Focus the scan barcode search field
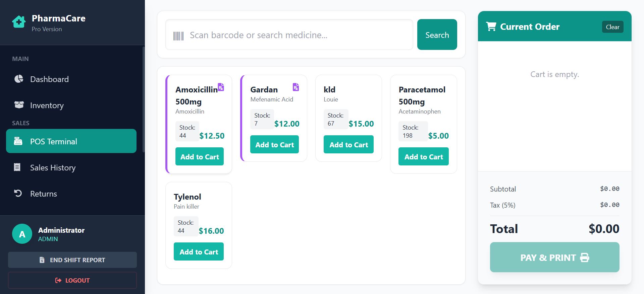The width and height of the screenshot is (644, 294). coord(289,34)
